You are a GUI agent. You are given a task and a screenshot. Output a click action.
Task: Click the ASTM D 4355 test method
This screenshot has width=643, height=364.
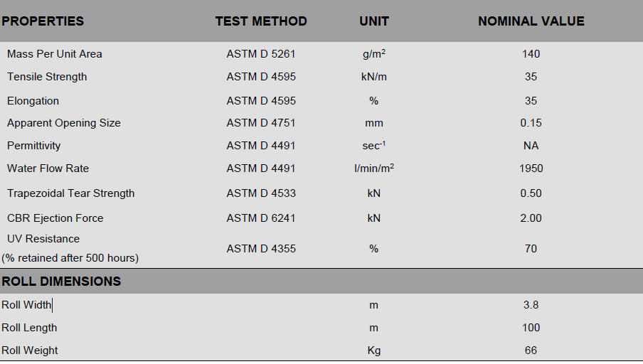coord(261,249)
